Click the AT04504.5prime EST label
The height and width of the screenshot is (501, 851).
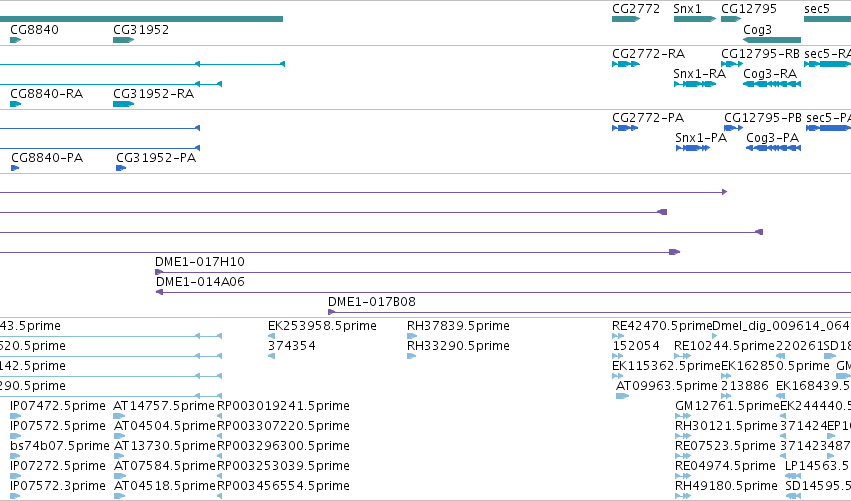point(164,426)
